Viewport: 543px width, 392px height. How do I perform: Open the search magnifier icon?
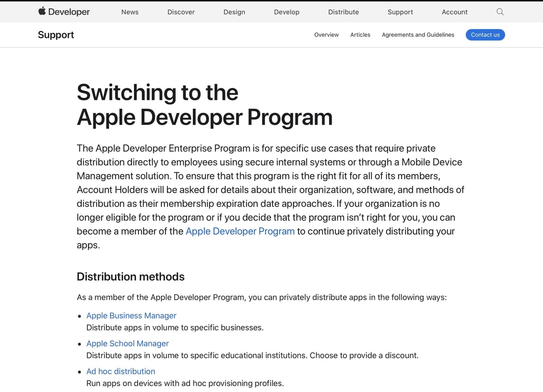pyautogui.click(x=500, y=12)
